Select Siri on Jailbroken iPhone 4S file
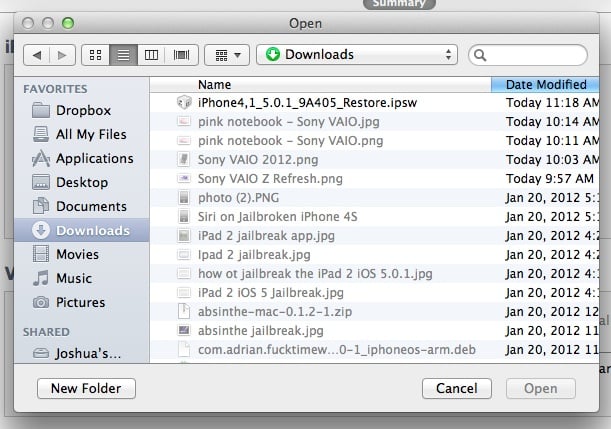611x429 pixels. coord(374,217)
